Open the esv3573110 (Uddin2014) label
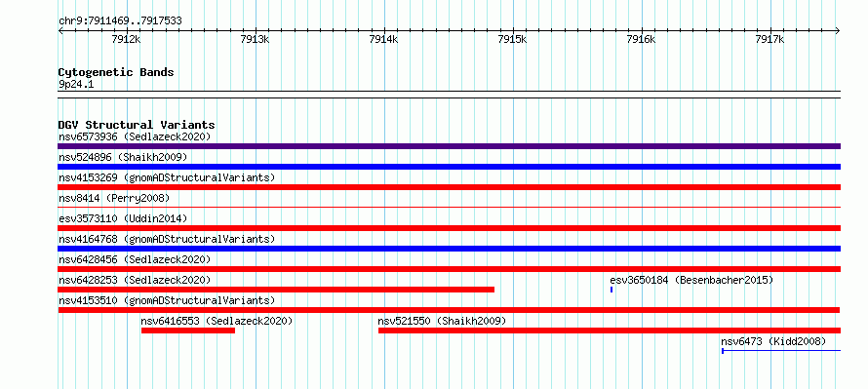Image resolution: width=868 pixels, height=389 pixels. [x=123, y=218]
